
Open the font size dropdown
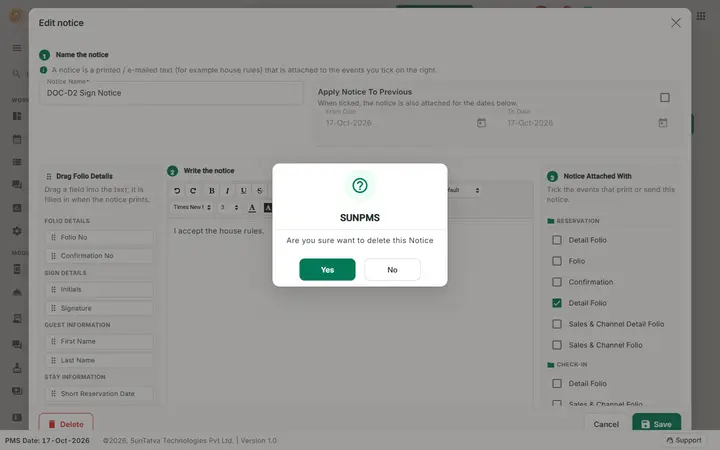[229, 208]
